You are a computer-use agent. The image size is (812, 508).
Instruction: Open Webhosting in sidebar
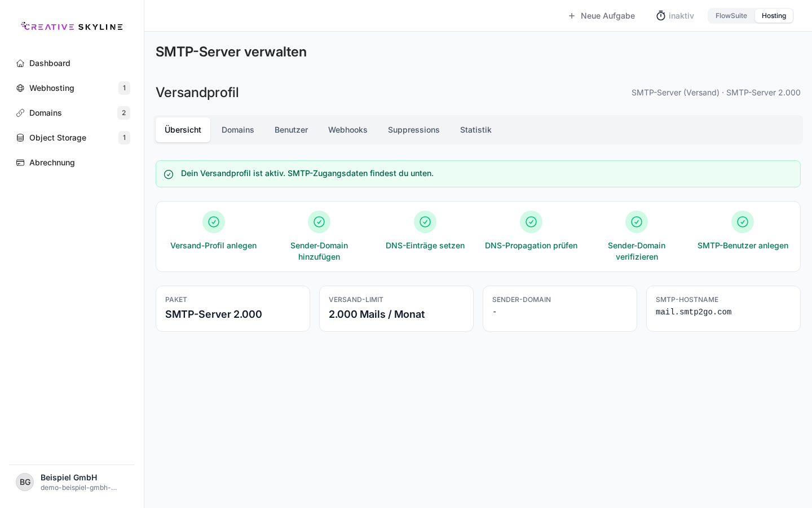tap(72, 88)
